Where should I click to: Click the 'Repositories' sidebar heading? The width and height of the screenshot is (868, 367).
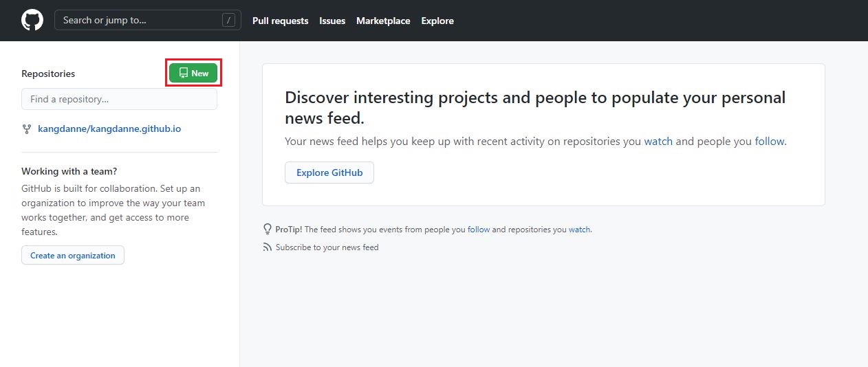coord(48,74)
